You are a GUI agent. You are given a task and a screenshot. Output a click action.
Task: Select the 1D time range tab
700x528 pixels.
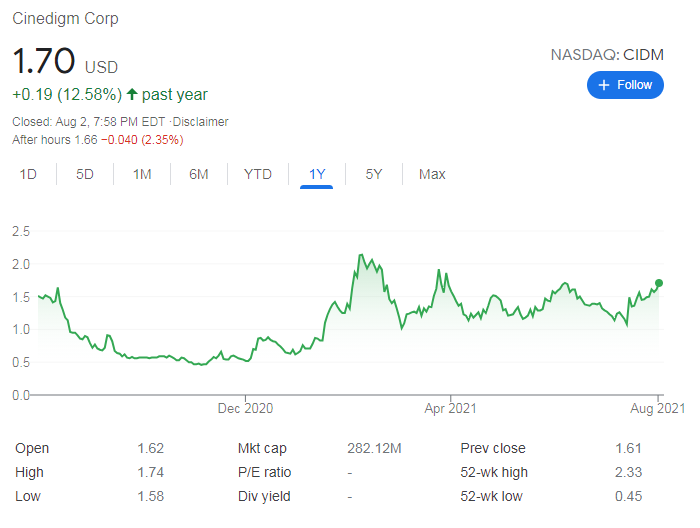click(28, 174)
